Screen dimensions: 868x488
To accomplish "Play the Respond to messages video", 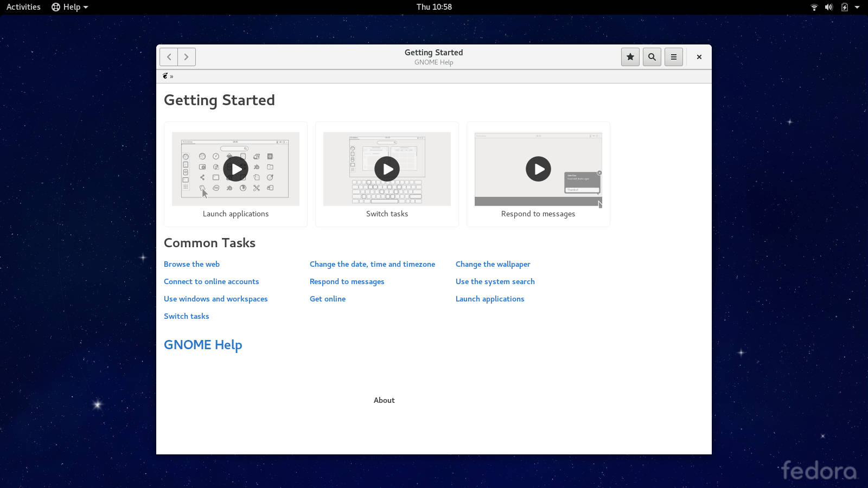I will point(538,169).
